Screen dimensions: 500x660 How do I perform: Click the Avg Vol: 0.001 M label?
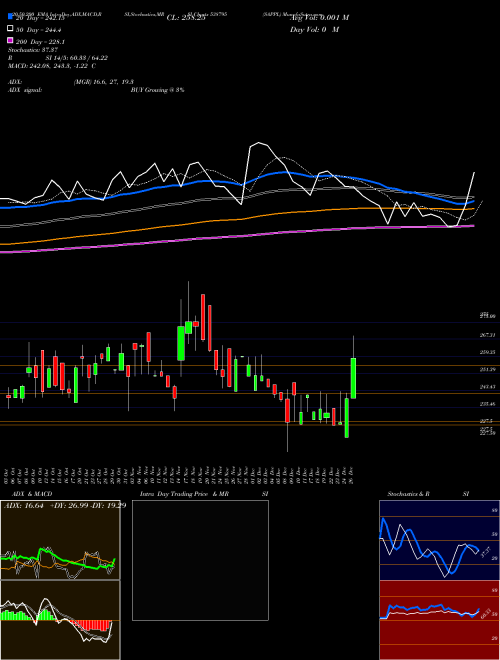pos(319,18)
